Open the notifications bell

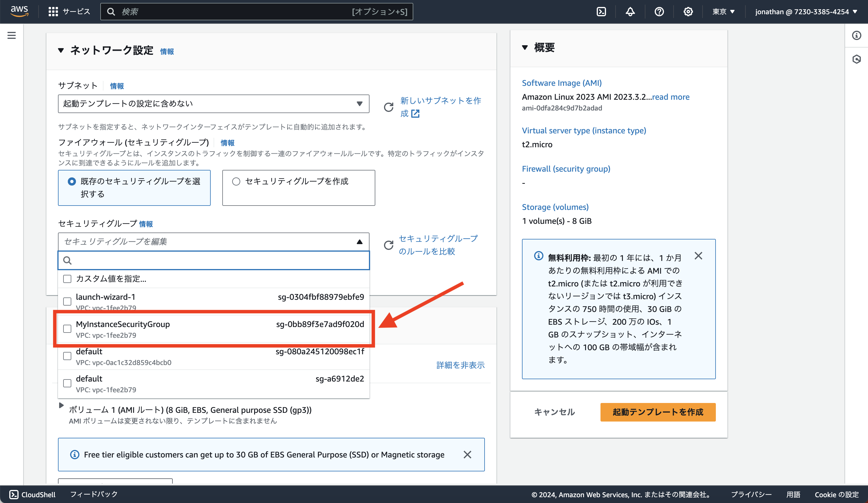630,11
